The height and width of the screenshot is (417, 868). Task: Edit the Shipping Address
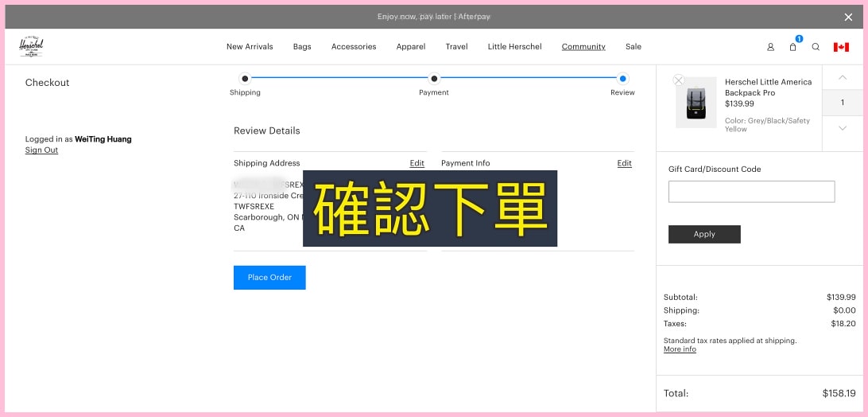click(x=417, y=163)
